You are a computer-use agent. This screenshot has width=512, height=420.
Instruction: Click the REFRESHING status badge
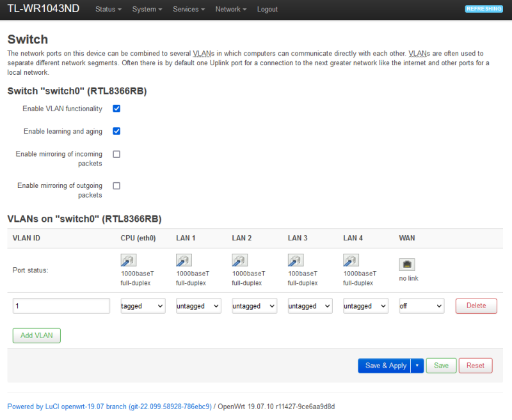click(x=484, y=9)
